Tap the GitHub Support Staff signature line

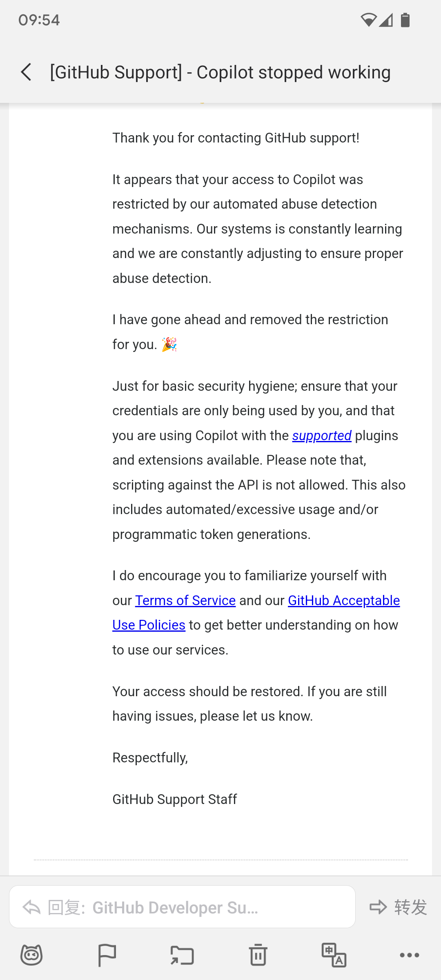coord(175,799)
